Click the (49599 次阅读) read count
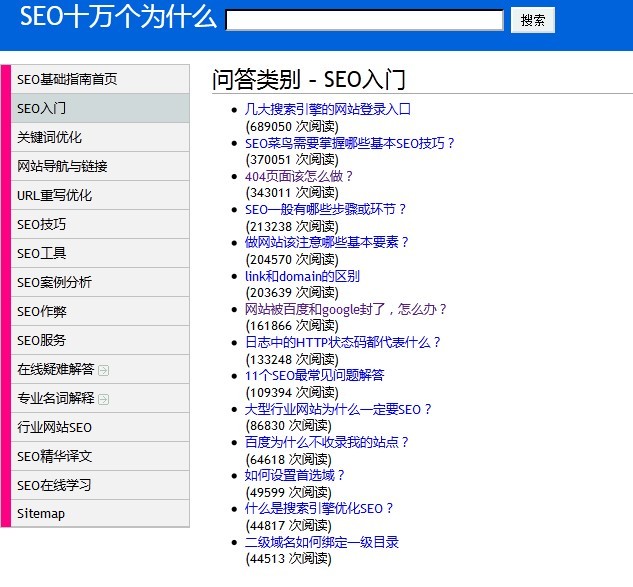 (288, 493)
